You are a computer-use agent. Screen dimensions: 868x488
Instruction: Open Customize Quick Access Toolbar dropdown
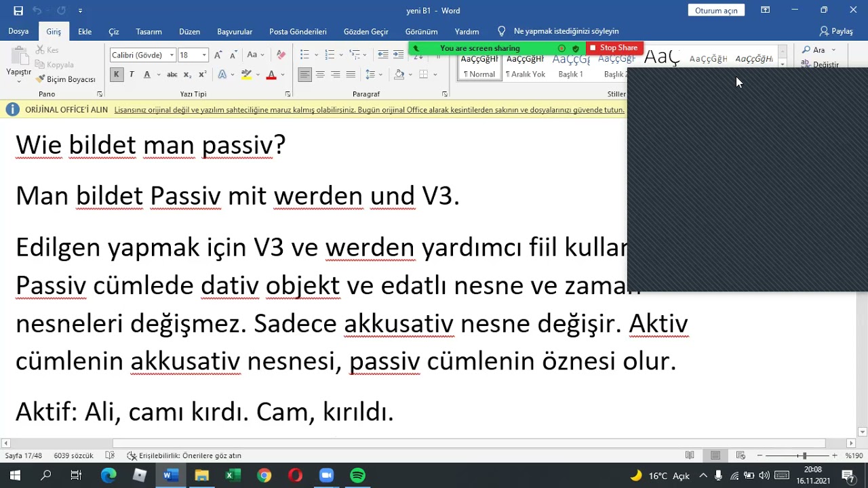click(x=80, y=10)
